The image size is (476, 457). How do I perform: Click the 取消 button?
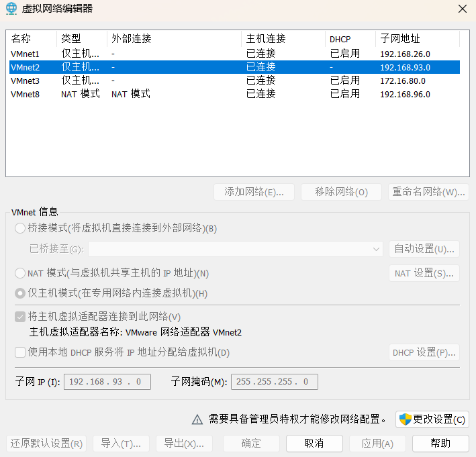click(x=314, y=444)
